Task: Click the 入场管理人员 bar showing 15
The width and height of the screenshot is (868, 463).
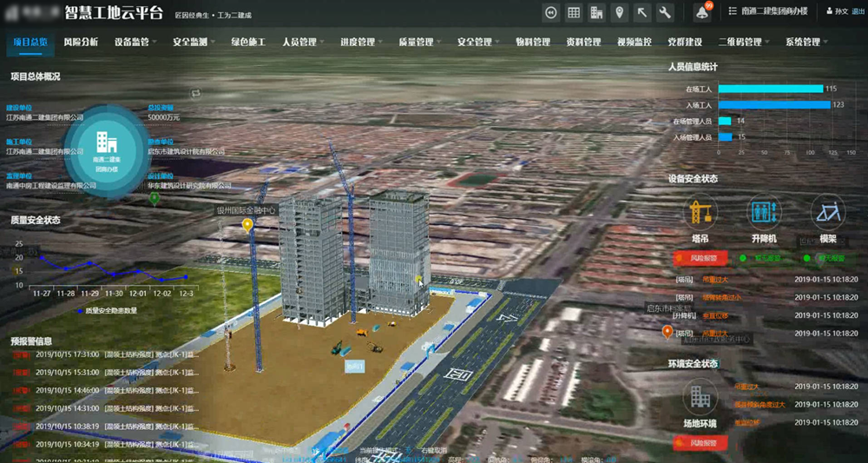Action: pyautogui.click(x=725, y=136)
